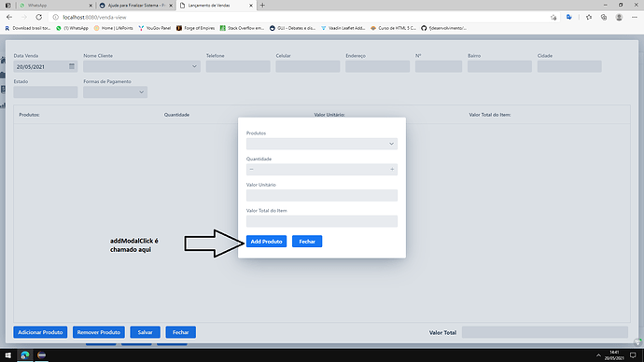Expand the Produtos dropdown in the dialog
This screenshot has width=644, height=362.
[391, 144]
